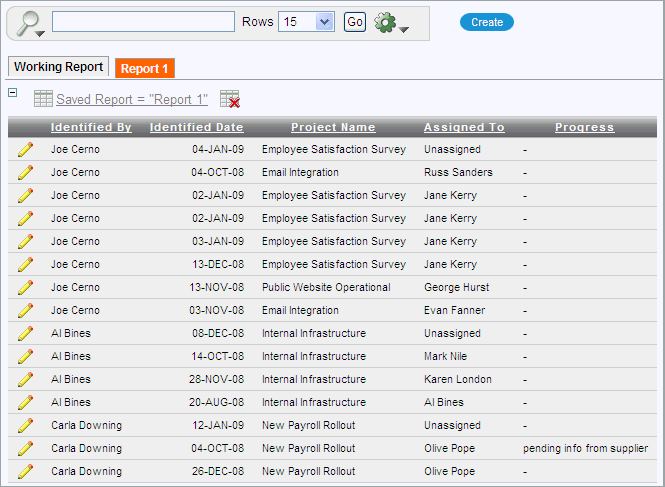
Task: Click the delete saved report icon
Action: point(230,99)
